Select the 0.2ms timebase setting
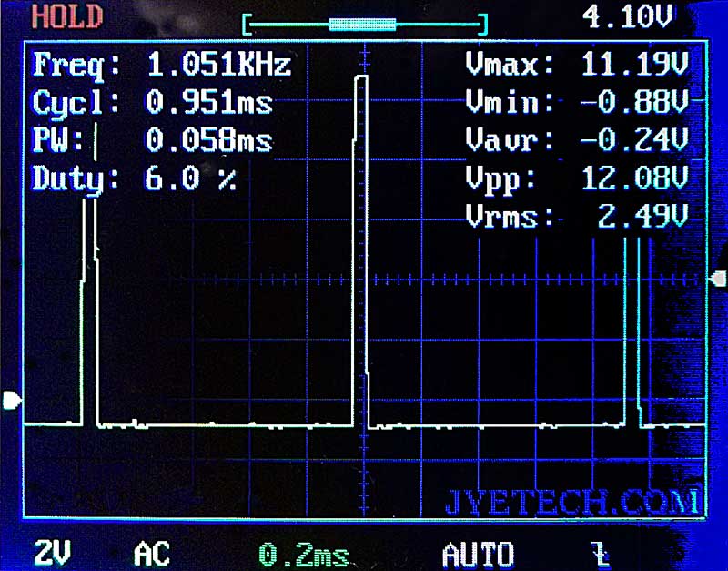728x571 pixels. click(304, 555)
